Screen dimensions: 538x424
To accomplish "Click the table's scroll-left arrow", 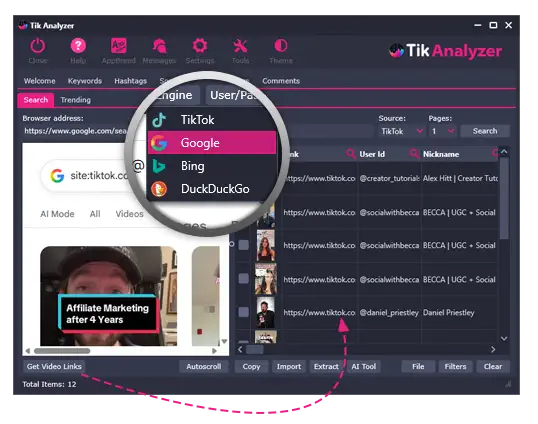I will 240,349.
